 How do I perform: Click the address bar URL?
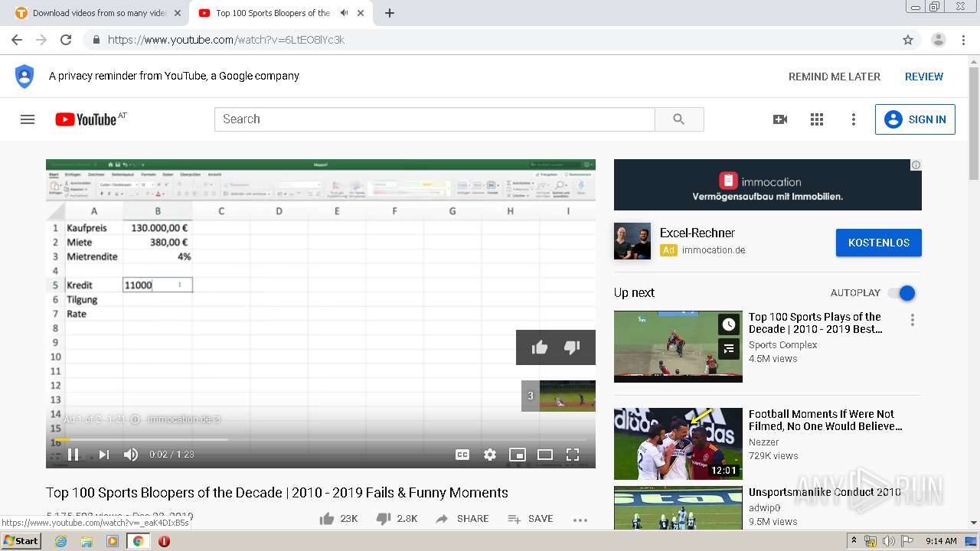226,40
